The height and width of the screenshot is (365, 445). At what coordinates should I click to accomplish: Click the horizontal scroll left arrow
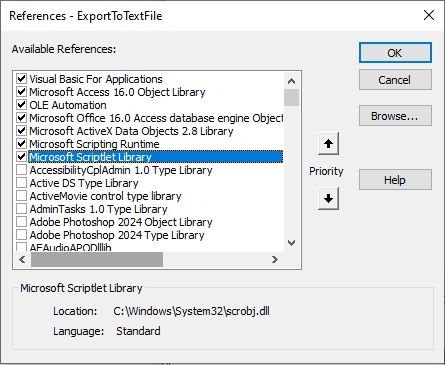[x=22, y=259]
